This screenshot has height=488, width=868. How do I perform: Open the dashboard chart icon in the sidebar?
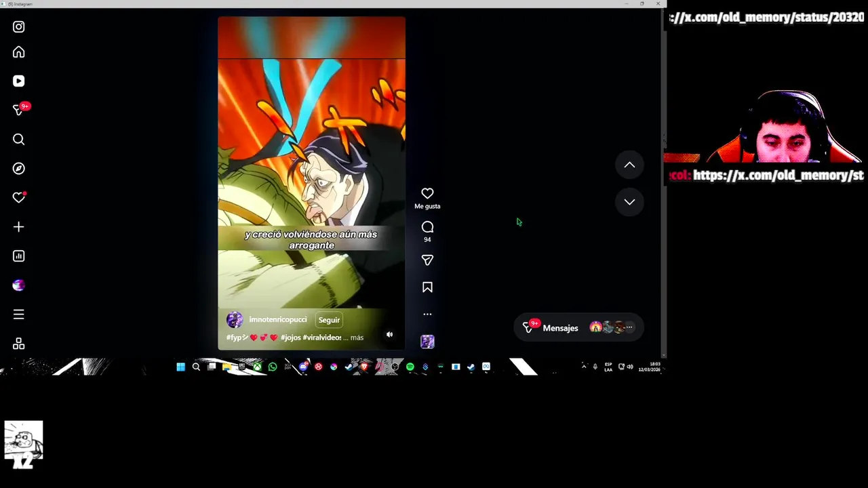coord(19,256)
